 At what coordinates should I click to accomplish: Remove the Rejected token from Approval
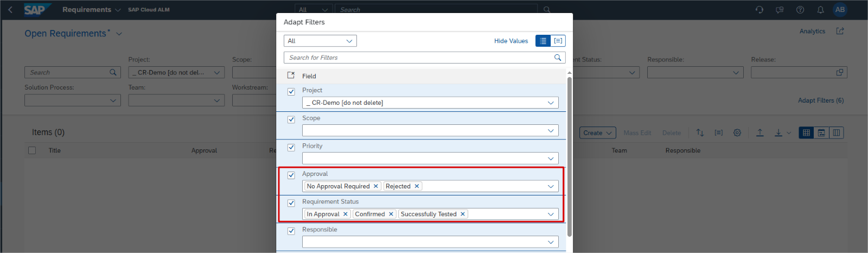[417, 186]
